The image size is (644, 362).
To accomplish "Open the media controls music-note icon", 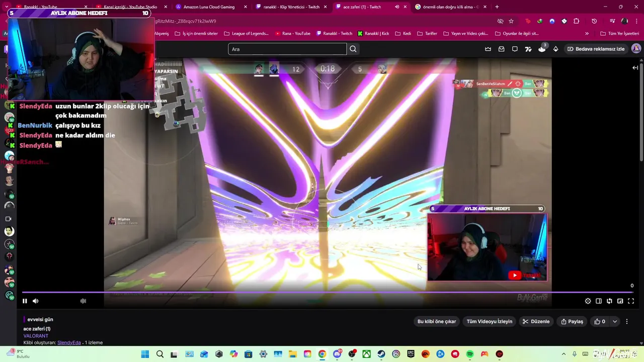I will point(612,21).
